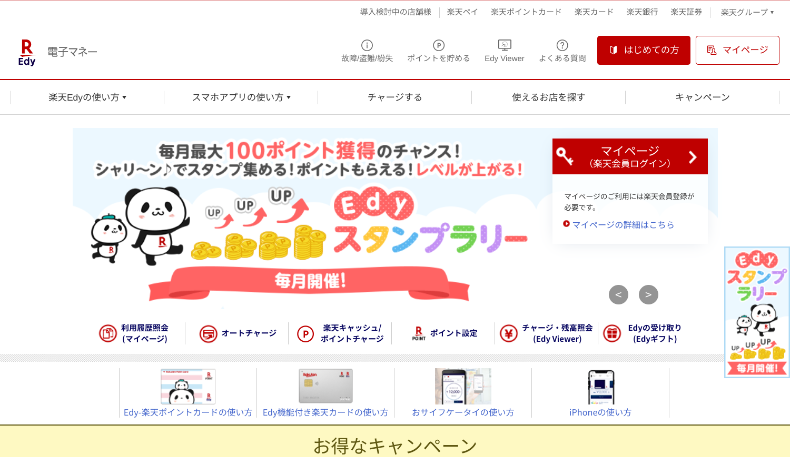Click the ポイント設定 R POINT icon
Image resolution: width=790 pixels, height=457 pixels.
418,333
